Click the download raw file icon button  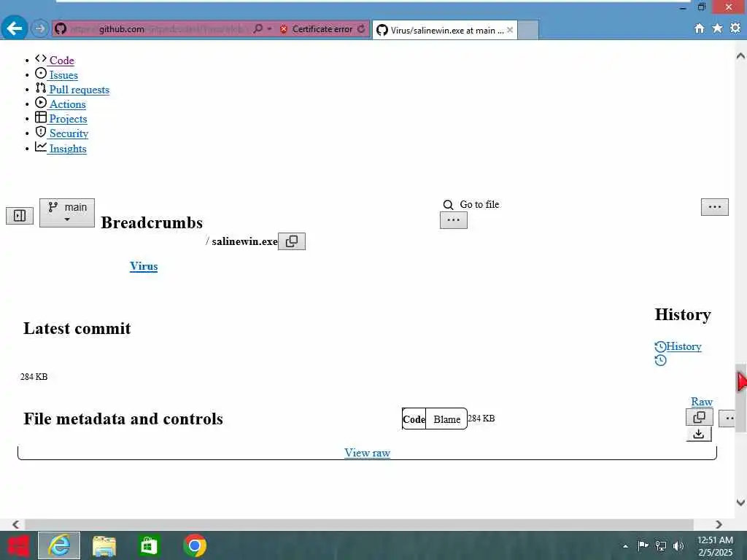point(699,434)
